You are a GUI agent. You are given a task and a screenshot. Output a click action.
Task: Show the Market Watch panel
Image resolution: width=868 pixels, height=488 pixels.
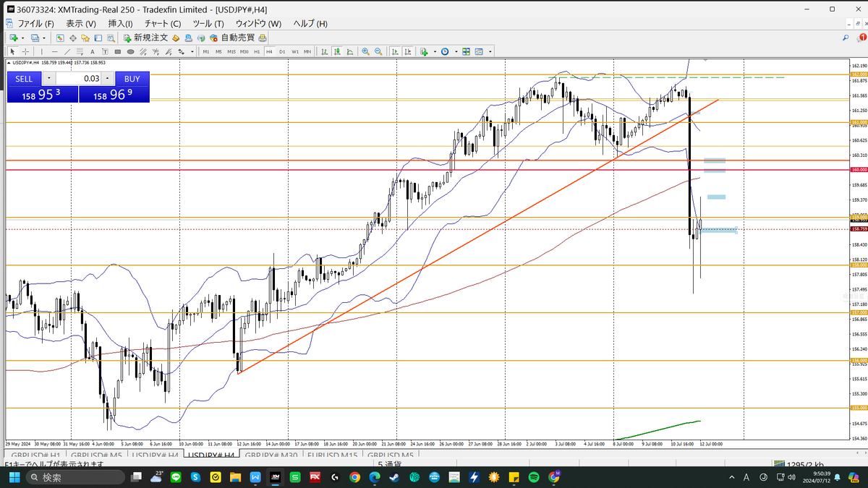coord(60,38)
